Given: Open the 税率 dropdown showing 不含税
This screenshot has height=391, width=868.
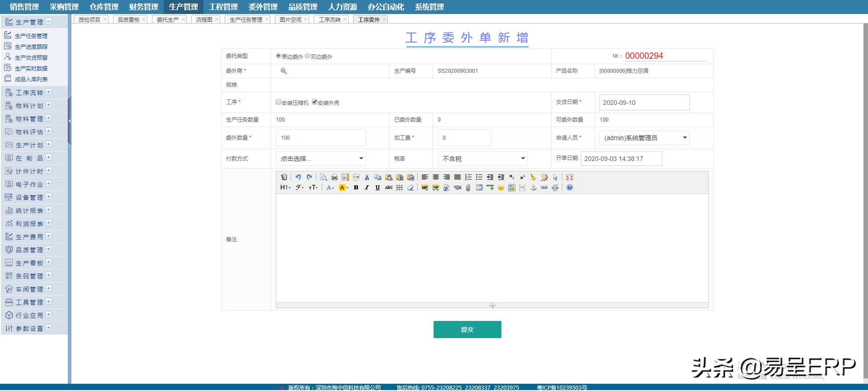Looking at the screenshot, I should point(482,159).
